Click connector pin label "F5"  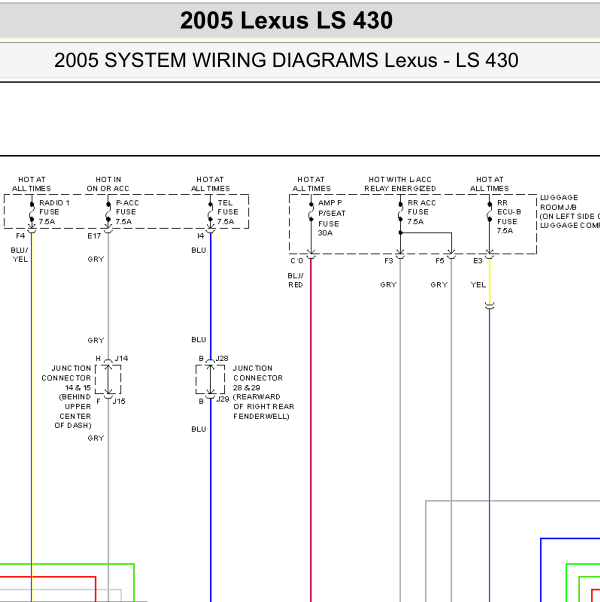(x=440, y=261)
